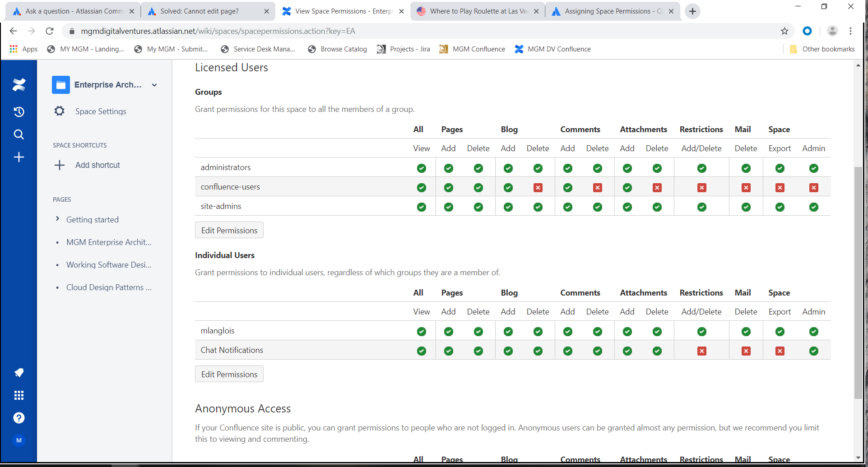Switch to Where to Play Roulette tab
The height and width of the screenshot is (467, 868).
click(x=478, y=11)
